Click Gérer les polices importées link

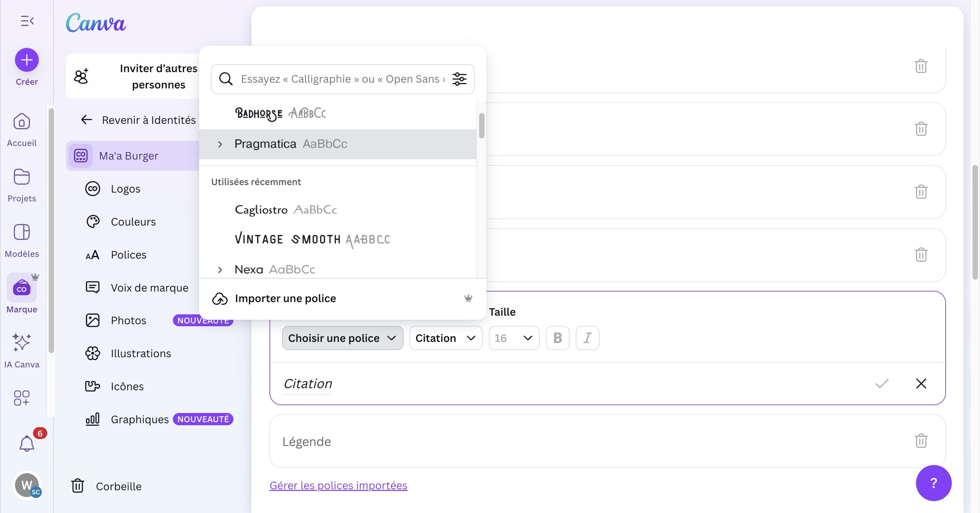point(338,485)
